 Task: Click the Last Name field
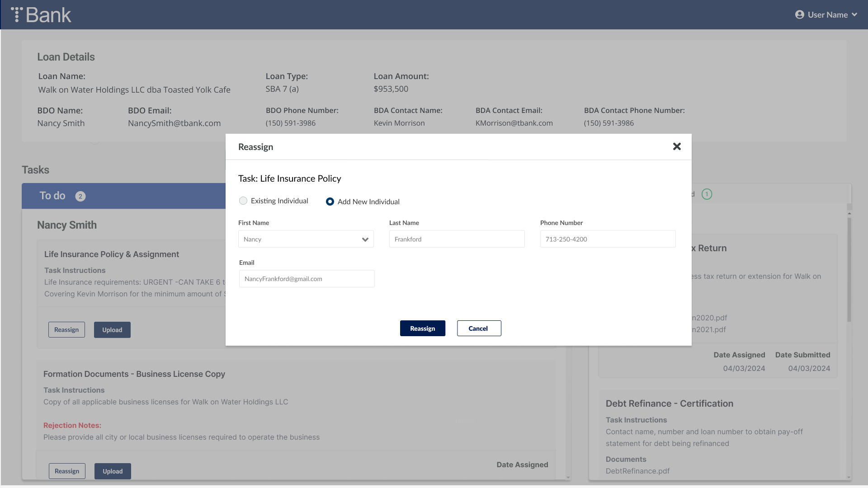457,239
